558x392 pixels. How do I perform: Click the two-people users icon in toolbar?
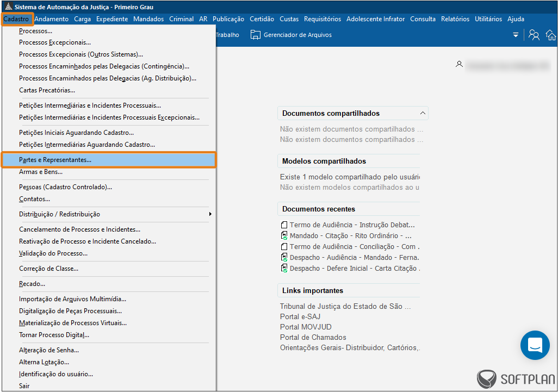(534, 35)
